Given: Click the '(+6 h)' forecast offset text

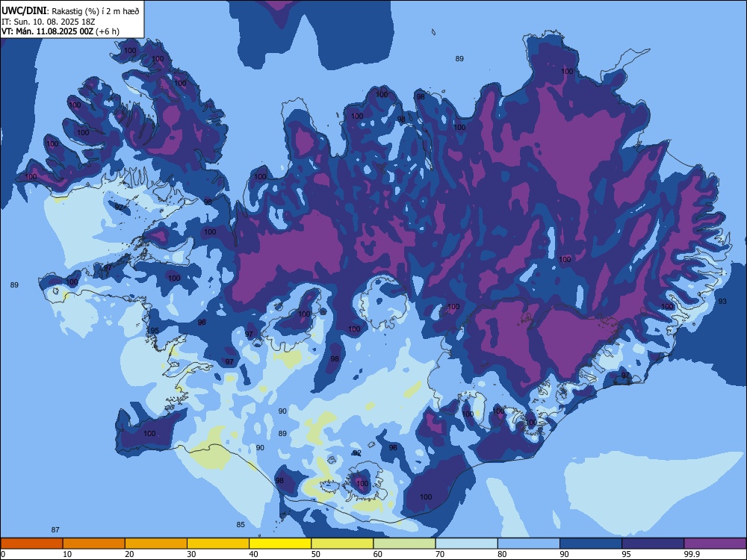Looking at the screenshot, I should [108, 31].
